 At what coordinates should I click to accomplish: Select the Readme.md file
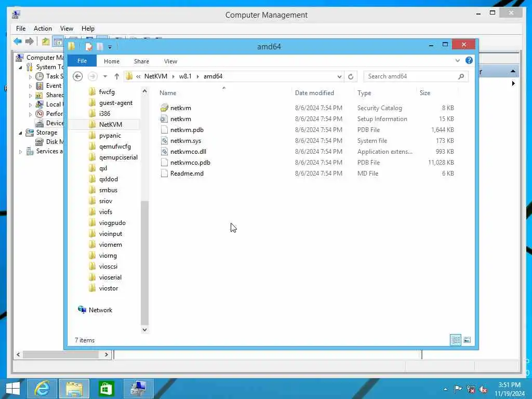tap(187, 174)
